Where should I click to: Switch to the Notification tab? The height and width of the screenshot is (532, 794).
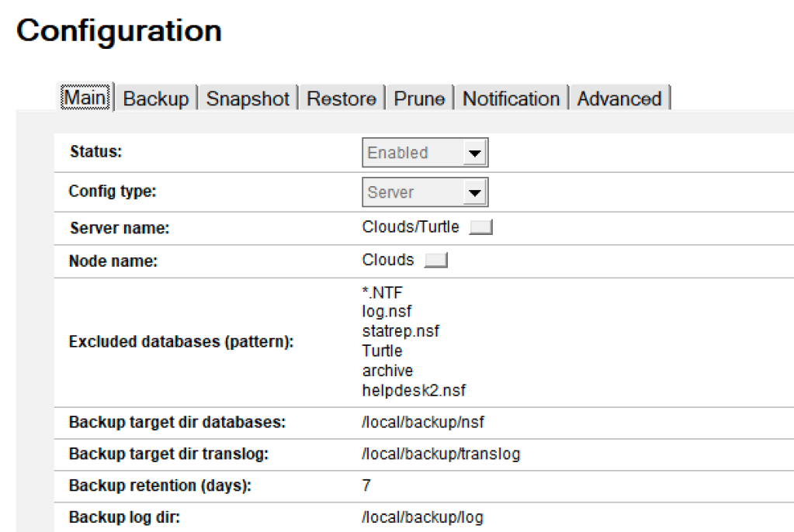pos(511,99)
